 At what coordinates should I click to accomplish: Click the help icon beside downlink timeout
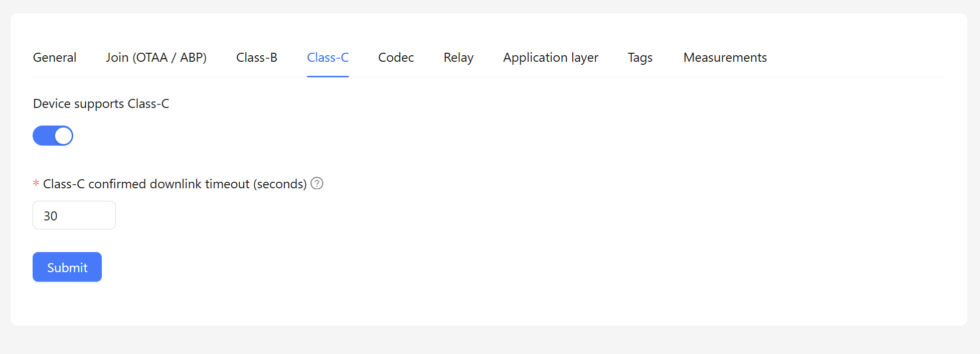[317, 183]
